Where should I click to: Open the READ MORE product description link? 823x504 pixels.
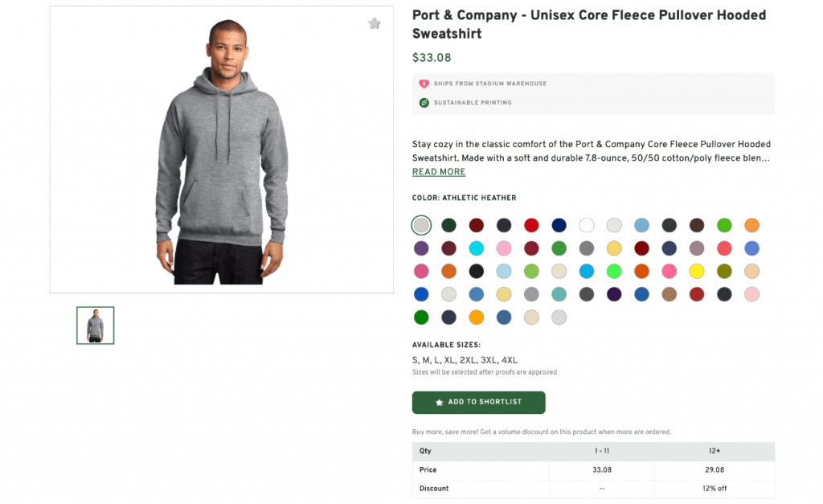click(x=439, y=171)
